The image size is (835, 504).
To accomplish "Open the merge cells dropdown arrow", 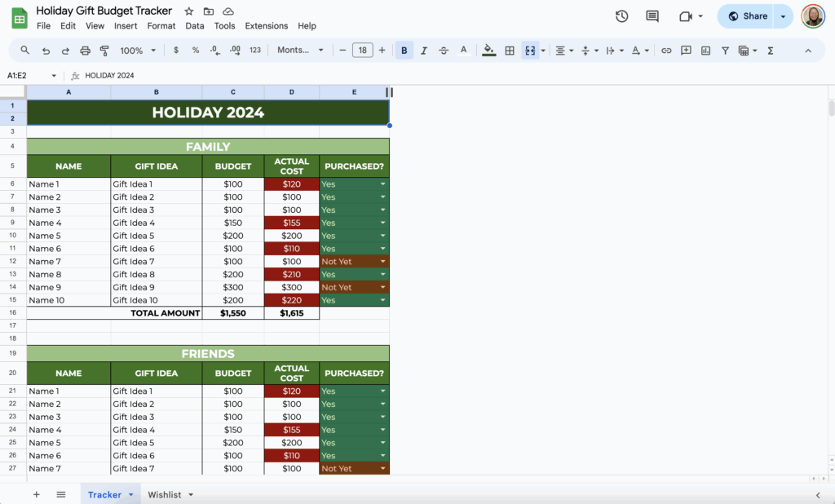I will 542,50.
